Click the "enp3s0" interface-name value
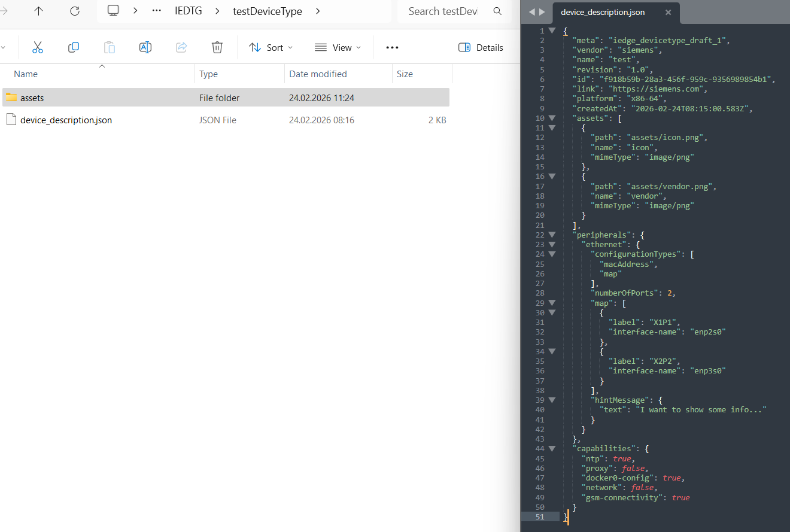This screenshot has height=532, width=790. (709, 370)
